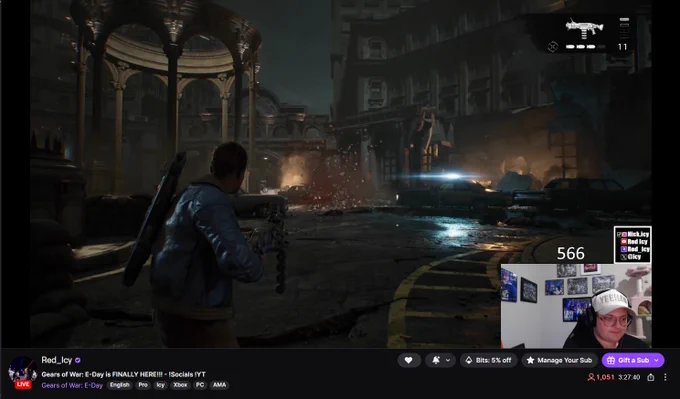
Task: Expand the Gift a Sub dropdown arrow
Action: pyautogui.click(x=657, y=360)
